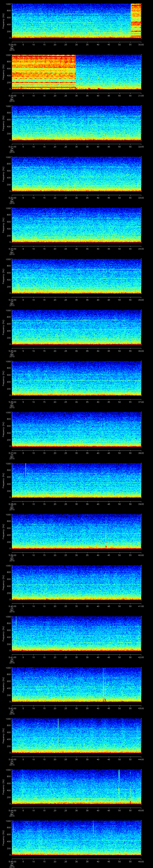153x868 pixels.
Task: Open the 5:31:00 spectrogram panel
Action: [76, 123]
